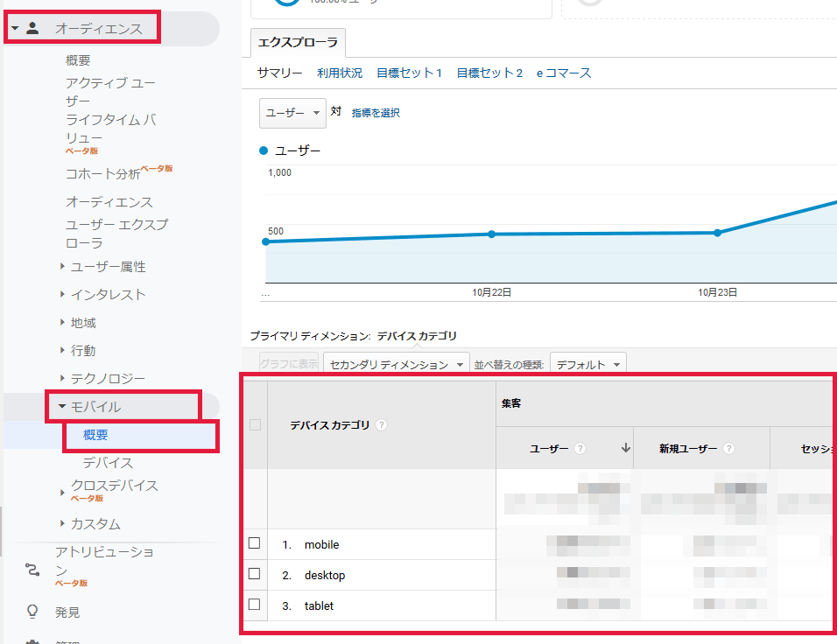Switch to サマリー view
The height and width of the screenshot is (644, 837).
279,73
